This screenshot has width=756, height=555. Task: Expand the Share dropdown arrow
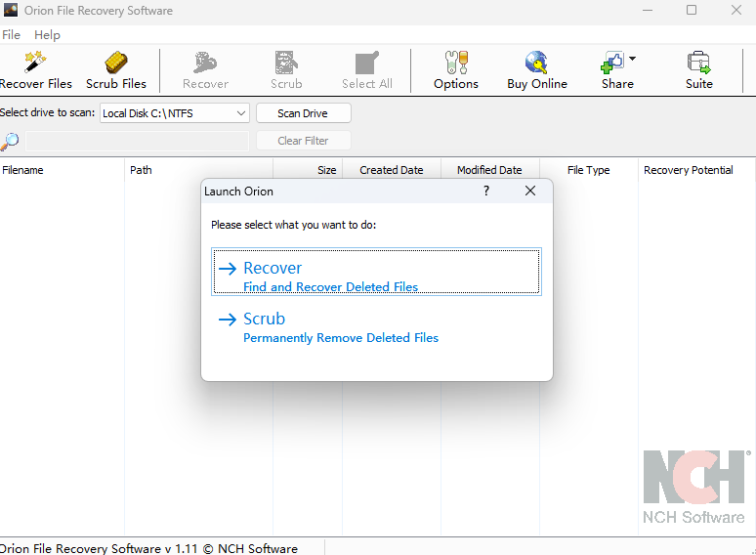click(632, 59)
